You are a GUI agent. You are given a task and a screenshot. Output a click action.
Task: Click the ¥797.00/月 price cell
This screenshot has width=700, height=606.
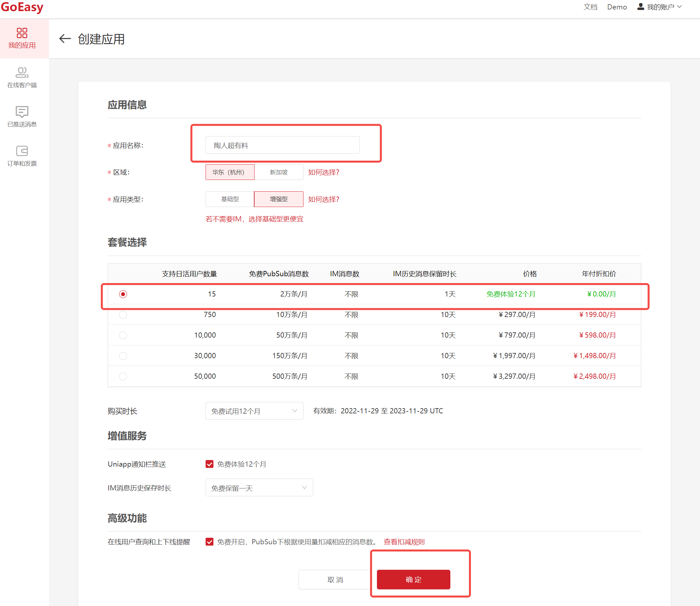[x=517, y=335]
